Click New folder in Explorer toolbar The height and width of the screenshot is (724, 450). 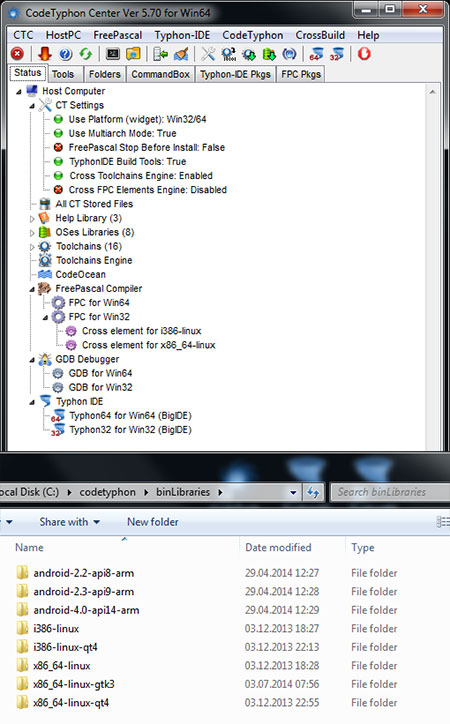pyautogui.click(x=153, y=522)
